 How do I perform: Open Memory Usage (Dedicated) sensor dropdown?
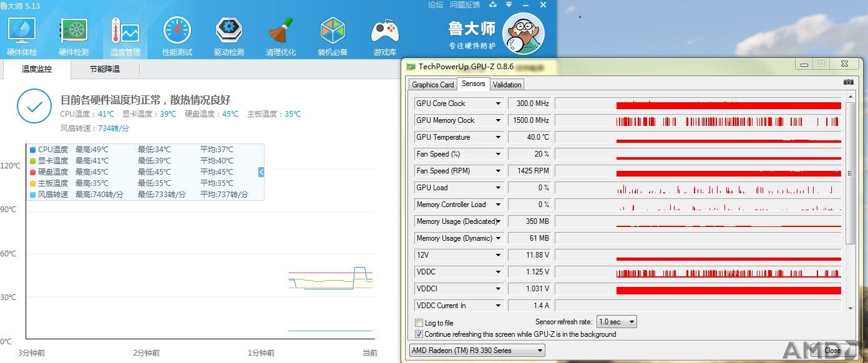[x=498, y=221]
